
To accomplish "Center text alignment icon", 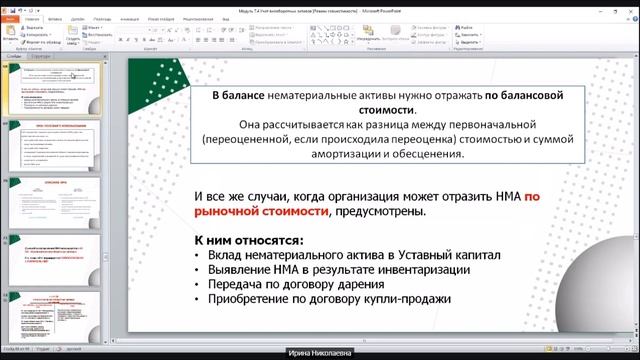I will [x=206, y=40].
